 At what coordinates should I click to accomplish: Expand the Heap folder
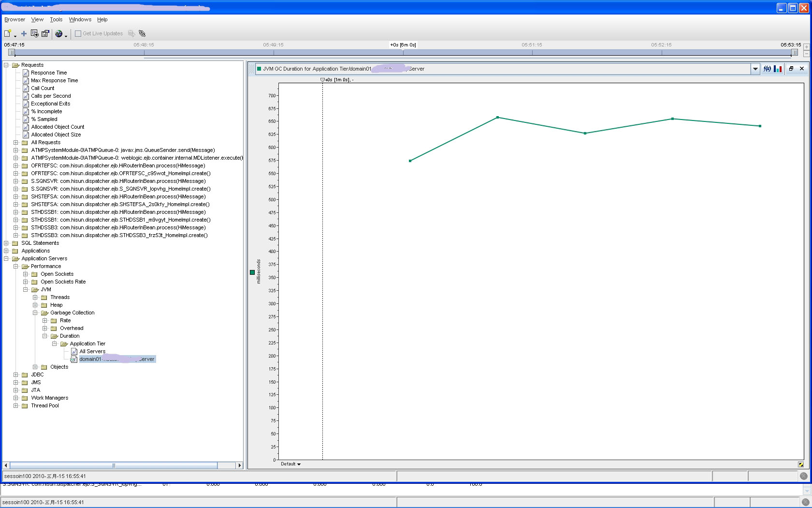(x=35, y=305)
